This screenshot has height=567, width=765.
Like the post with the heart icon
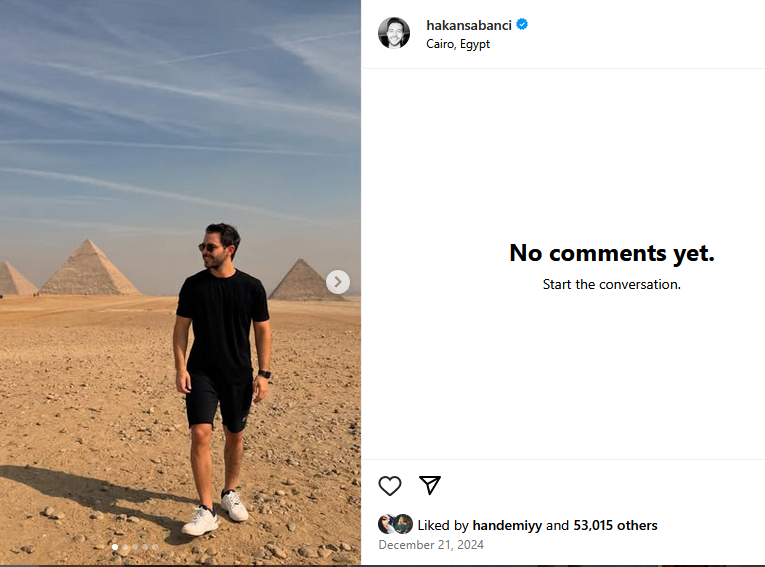[390, 486]
